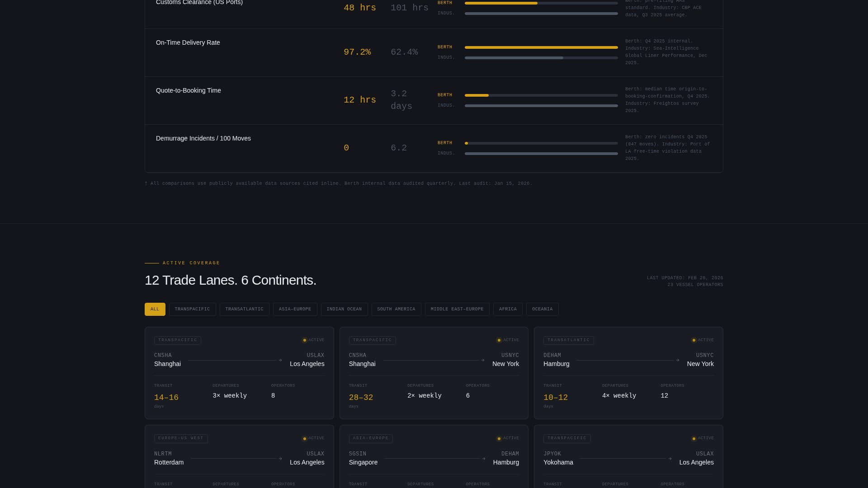The image size is (868, 488).
Task: Select the AFRICA coverage filter
Action: [507, 309]
